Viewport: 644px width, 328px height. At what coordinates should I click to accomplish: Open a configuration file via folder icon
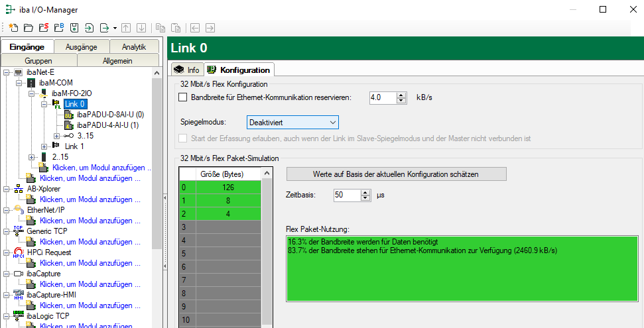29,28
